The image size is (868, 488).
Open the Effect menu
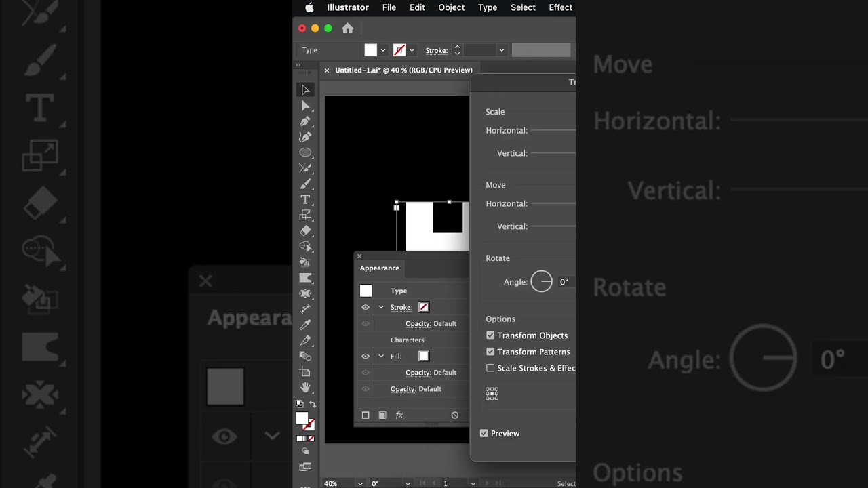coord(561,7)
